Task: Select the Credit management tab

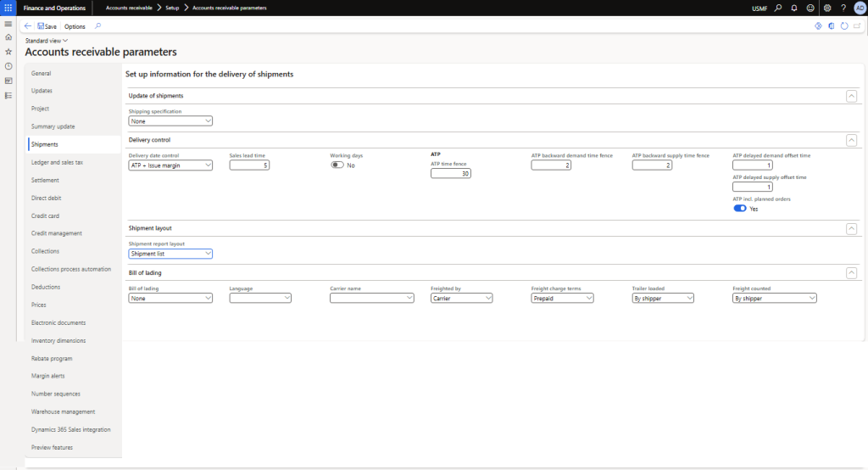Action: (x=57, y=233)
